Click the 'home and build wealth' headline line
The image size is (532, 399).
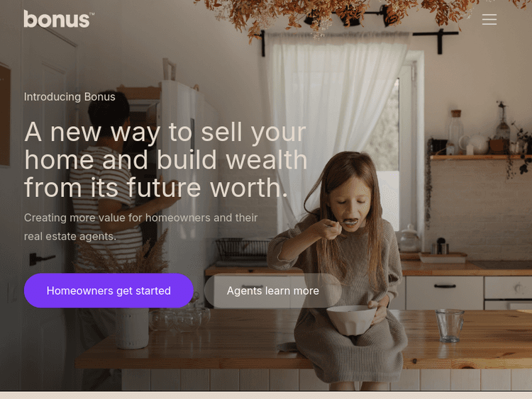point(165,159)
